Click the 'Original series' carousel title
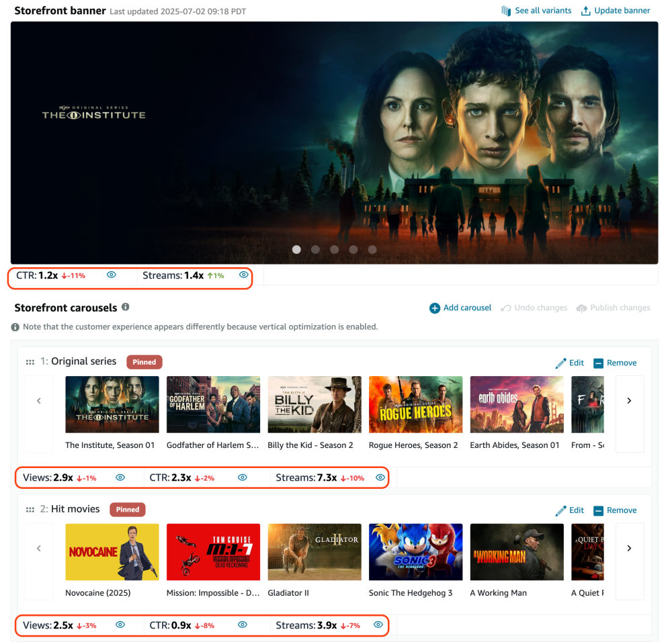The image size is (672, 642). [x=83, y=361]
